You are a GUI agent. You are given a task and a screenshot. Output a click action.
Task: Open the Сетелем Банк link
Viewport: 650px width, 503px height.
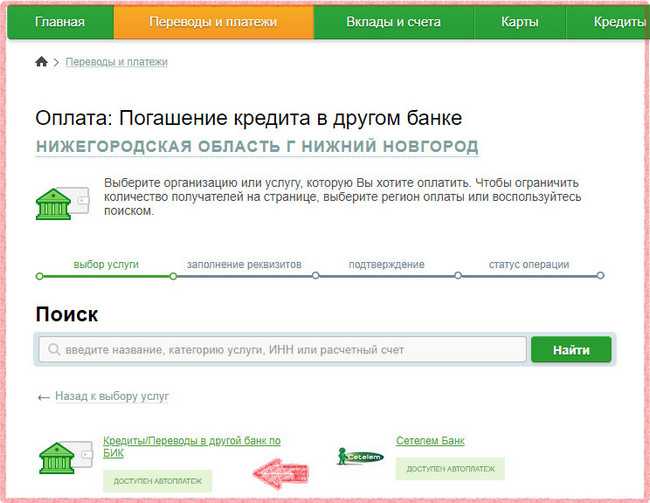430,440
